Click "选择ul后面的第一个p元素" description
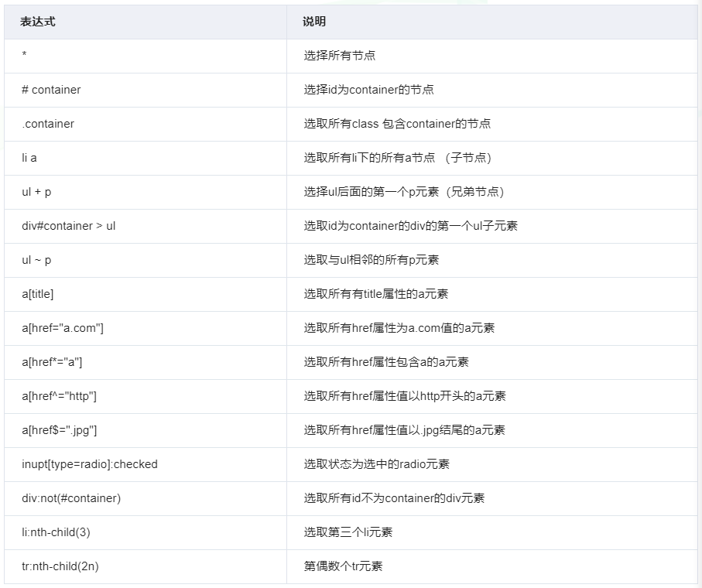This screenshot has width=702, height=588. (372, 192)
